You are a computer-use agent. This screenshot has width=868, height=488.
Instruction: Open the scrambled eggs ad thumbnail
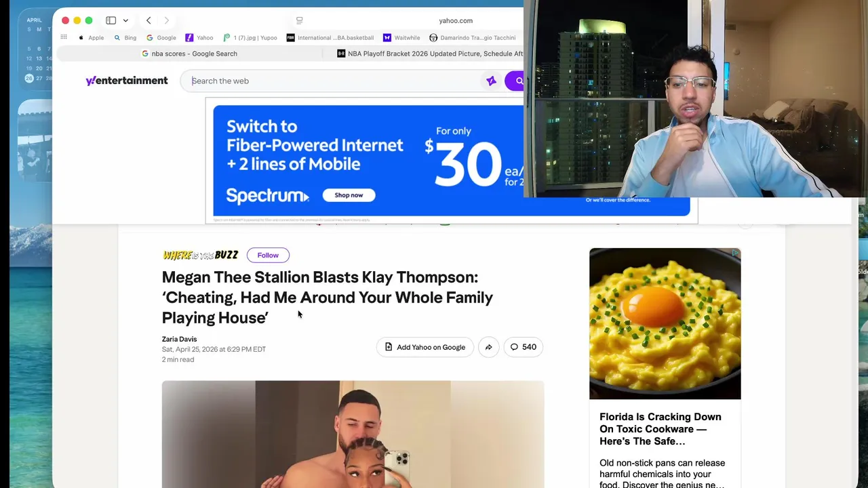pyautogui.click(x=665, y=324)
